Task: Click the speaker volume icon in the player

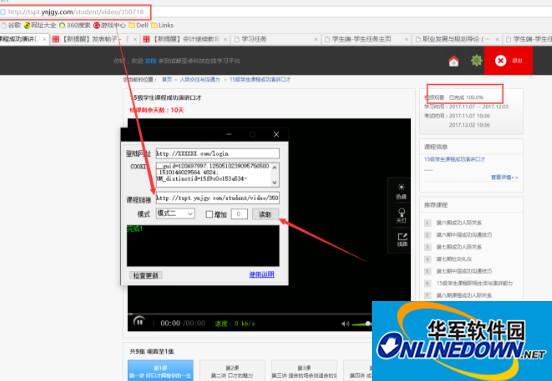Action: pyautogui.click(x=345, y=324)
